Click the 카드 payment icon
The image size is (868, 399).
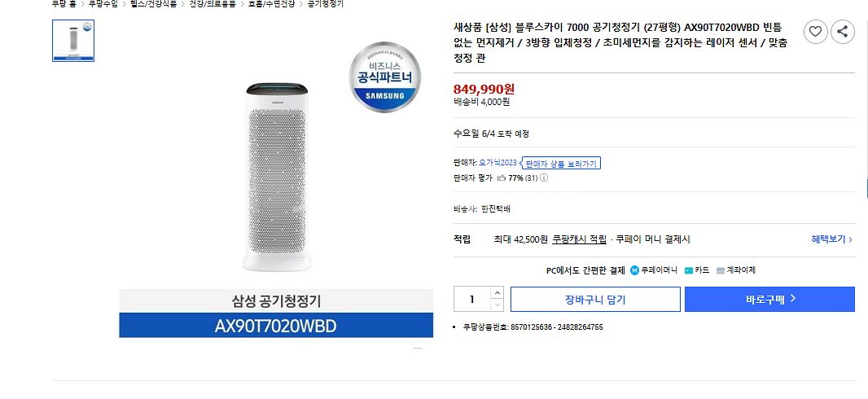tap(689, 270)
